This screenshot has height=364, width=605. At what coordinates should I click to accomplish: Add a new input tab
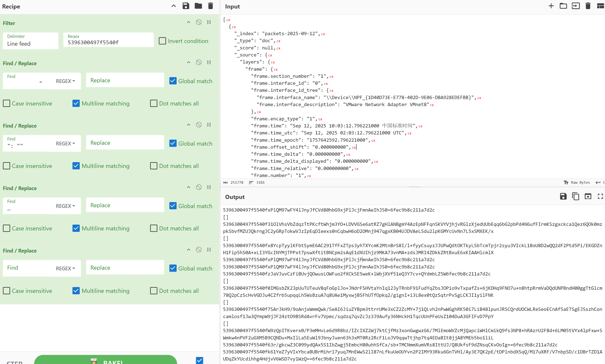point(551,6)
